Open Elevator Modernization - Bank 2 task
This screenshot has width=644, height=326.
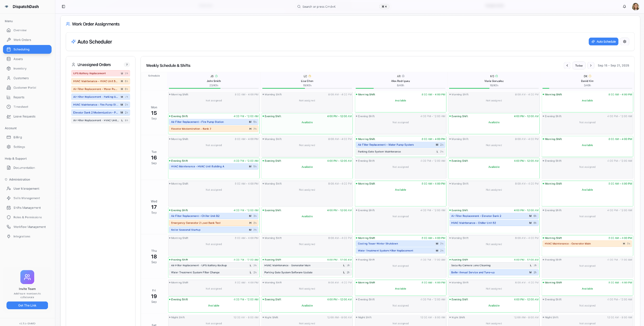coord(214,129)
